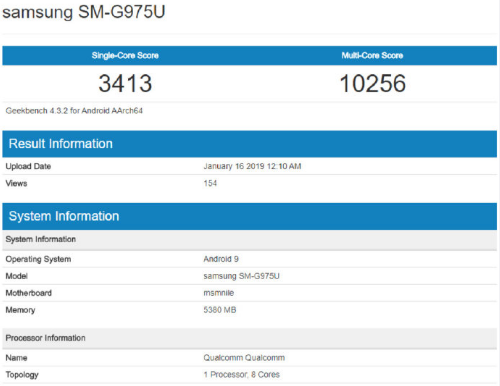Image resolution: width=500 pixels, height=386 pixels.
Task: Select the Topology label
Action: coord(22,375)
